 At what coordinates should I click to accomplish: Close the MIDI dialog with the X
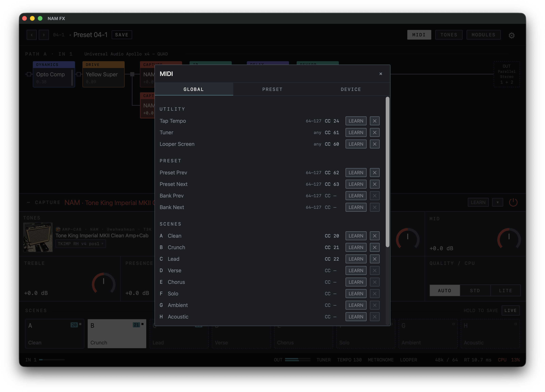pyautogui.click(x=381, y=74)
